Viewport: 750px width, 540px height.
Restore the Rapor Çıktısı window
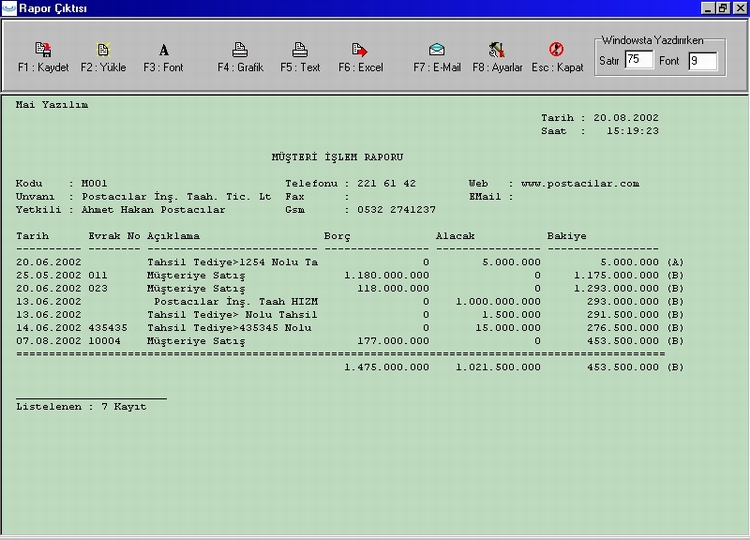click(x=722, y=8)
